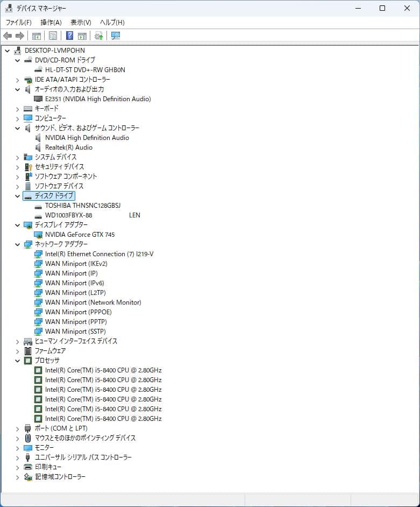Click the firmware category chip icon

pos(28,351)
